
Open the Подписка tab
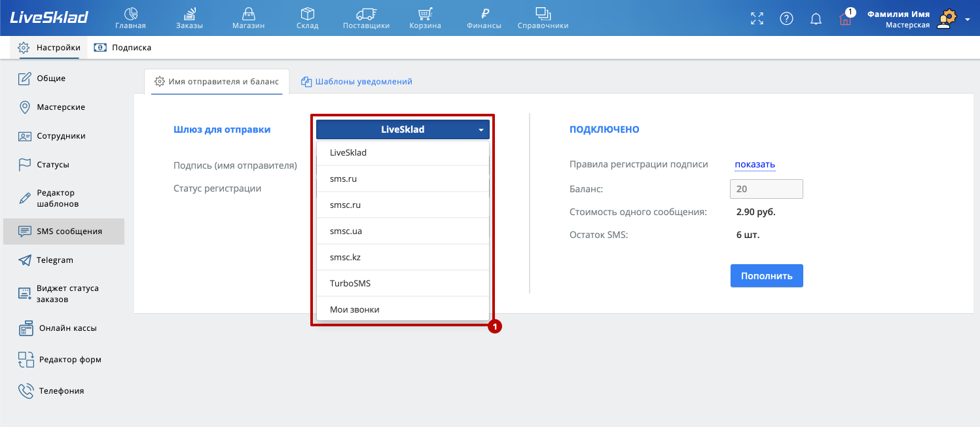[x=122, y=48]
